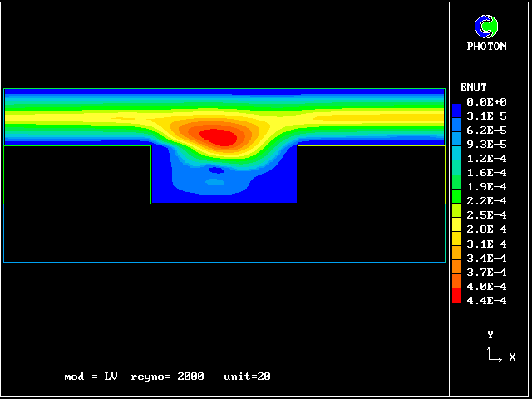Select the 2.2E-4 legend label
532x399 pixels.
tap(486, 201)
